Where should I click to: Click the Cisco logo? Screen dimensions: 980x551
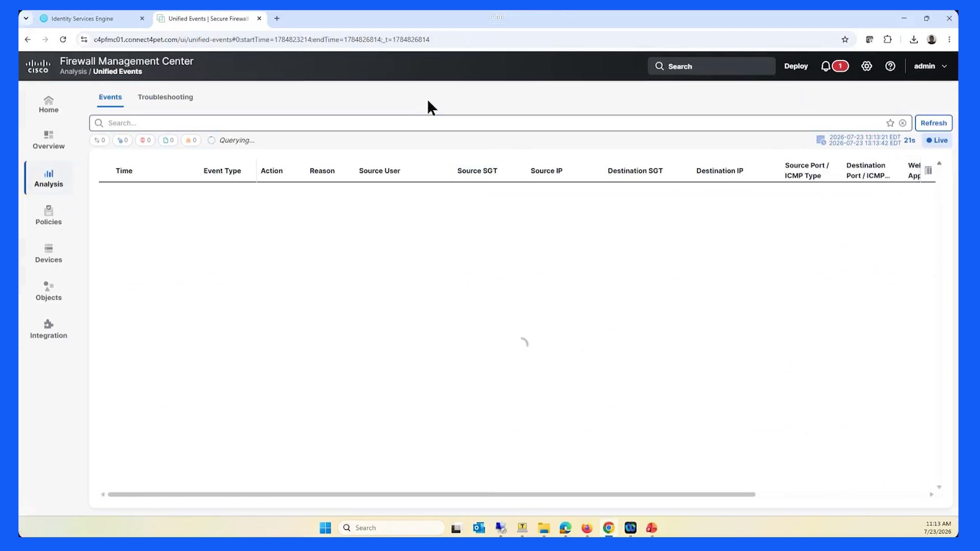[38, 66]
